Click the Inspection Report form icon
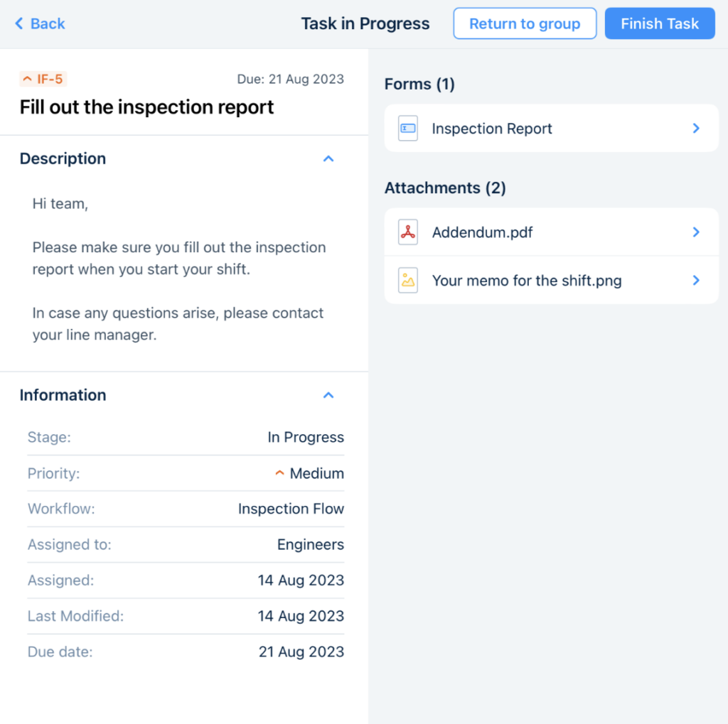Viewport: 728px width, 724px height. (408, 129)
